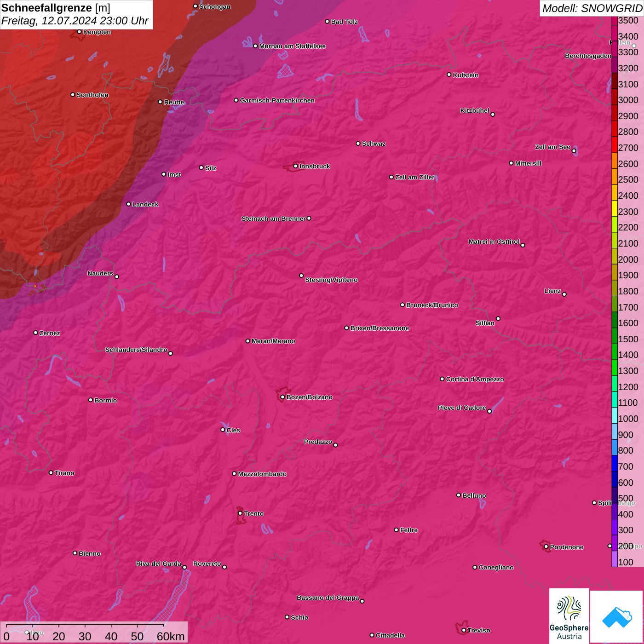Select the Pordenone label
Screen dimensions: 644x644
(x=567, y=547)
